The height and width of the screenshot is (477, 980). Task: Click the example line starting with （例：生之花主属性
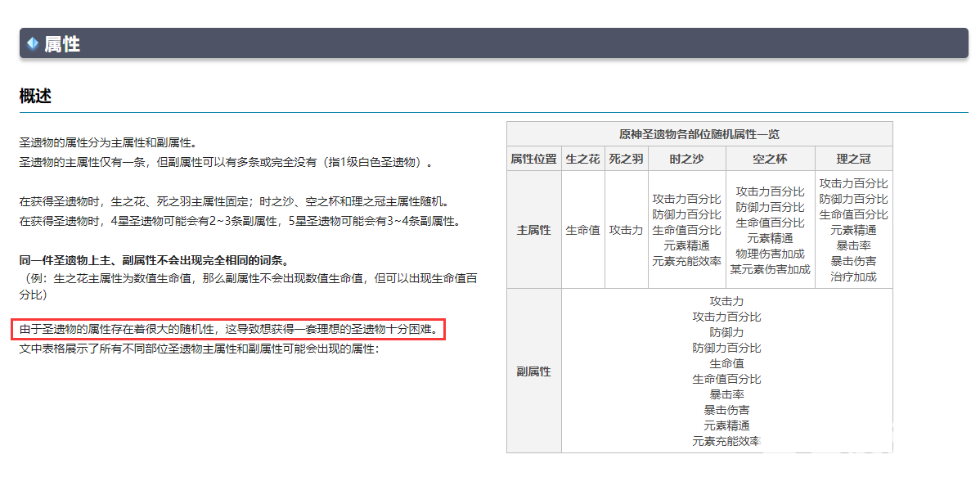pyautogui.click(x=249, y=285)
